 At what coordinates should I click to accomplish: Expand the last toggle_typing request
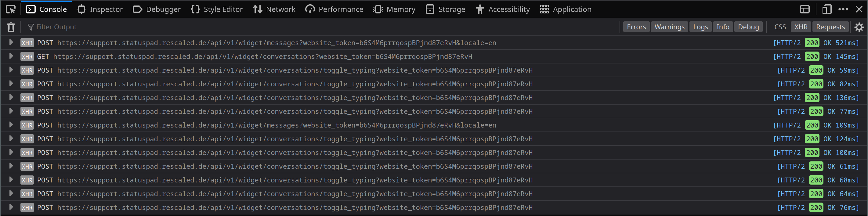[x=11, y=207]
